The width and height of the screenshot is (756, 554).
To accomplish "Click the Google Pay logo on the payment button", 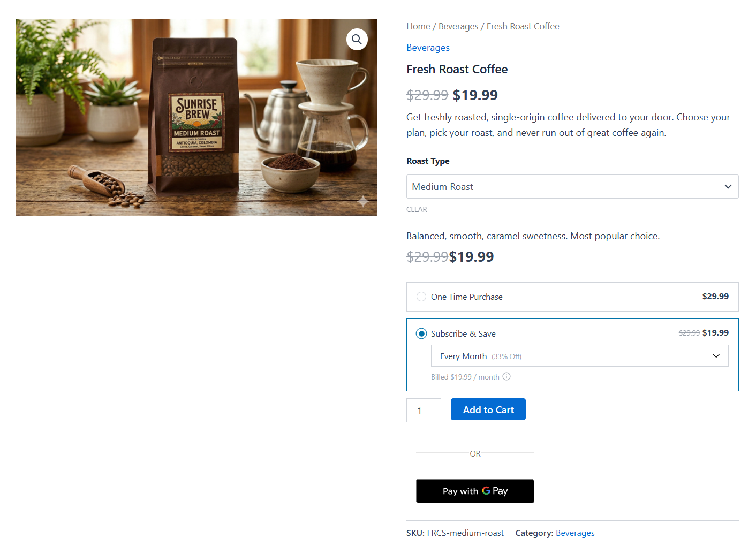I will coord(487,491).
